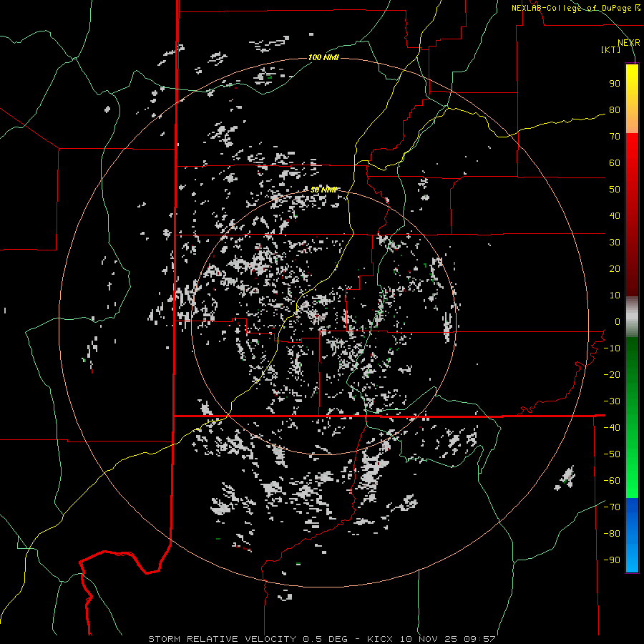Image resolution: width=644 pixels, height=644 pixels.
Task: Click the 10 value on the scale
Action: coord(615,296)
